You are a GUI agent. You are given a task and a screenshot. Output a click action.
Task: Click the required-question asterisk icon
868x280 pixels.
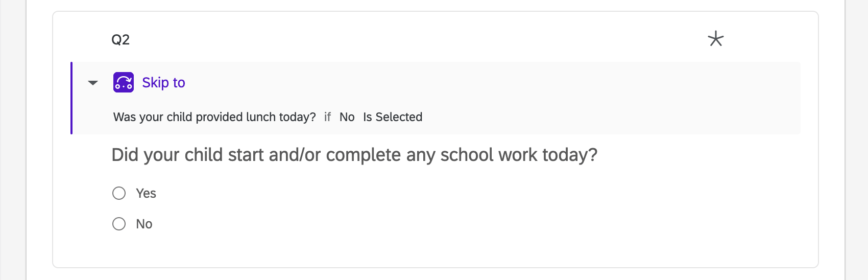coord(716,39)
